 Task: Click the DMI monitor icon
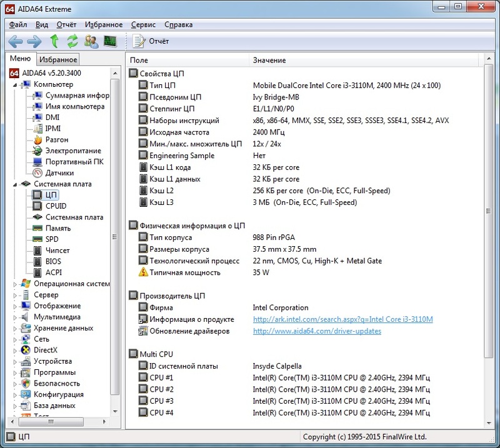click(37, 117)
